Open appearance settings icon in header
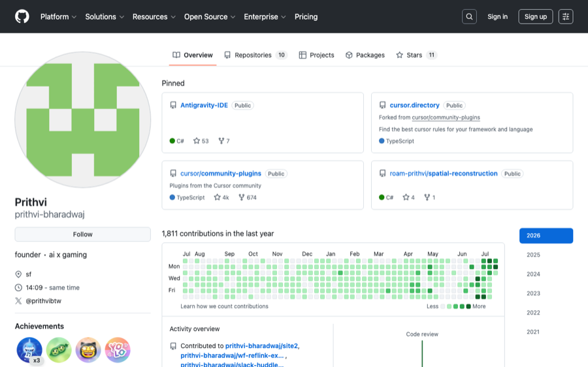The height and width of the screenshot is (367, 588). coord(566,16)
